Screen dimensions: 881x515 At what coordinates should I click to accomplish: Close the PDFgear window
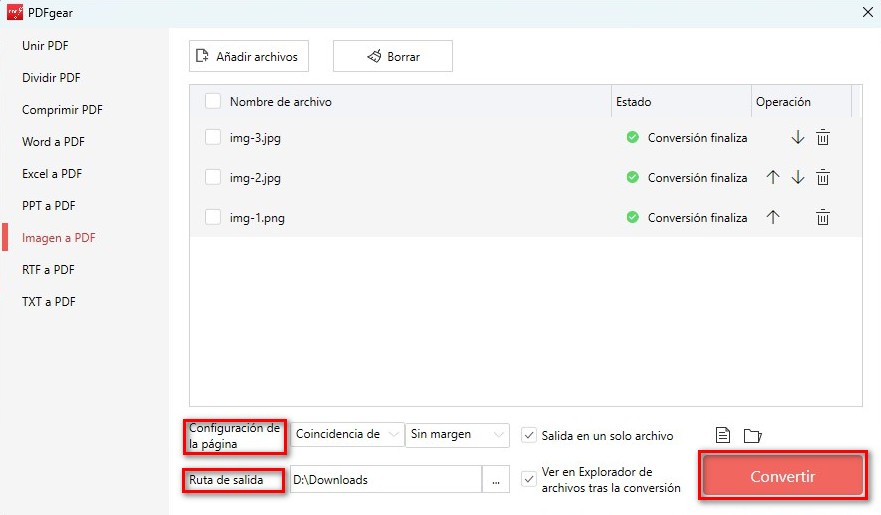868,12
